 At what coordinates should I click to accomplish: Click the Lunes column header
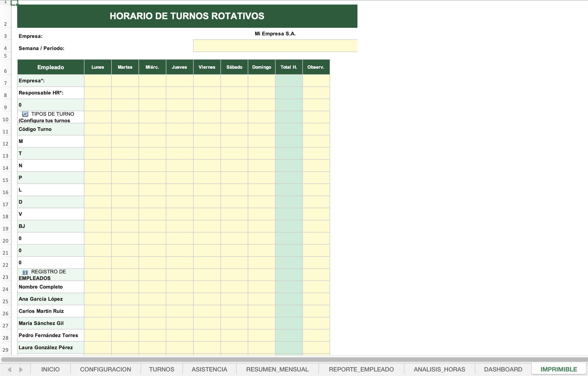(98, 67)
